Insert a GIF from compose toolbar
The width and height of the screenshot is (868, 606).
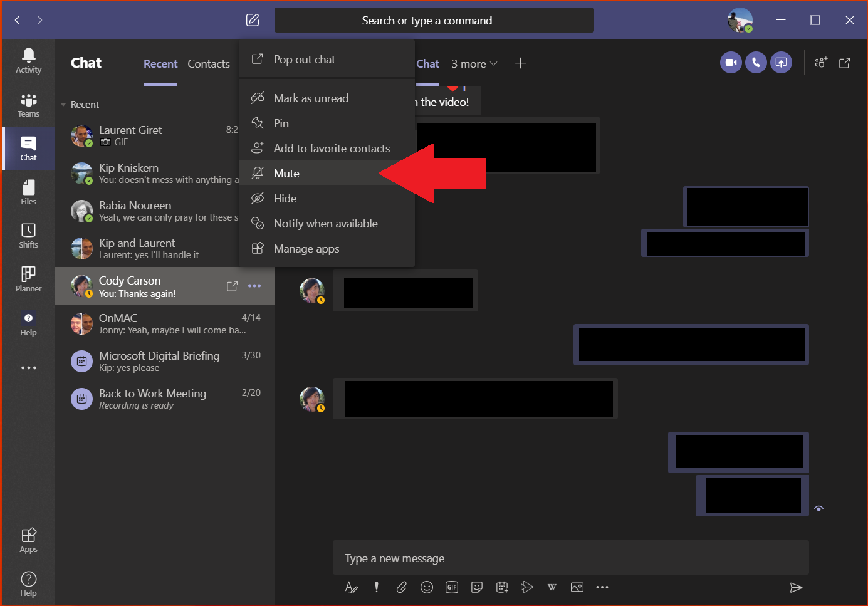pyautogui.click(x=452, y=587)
